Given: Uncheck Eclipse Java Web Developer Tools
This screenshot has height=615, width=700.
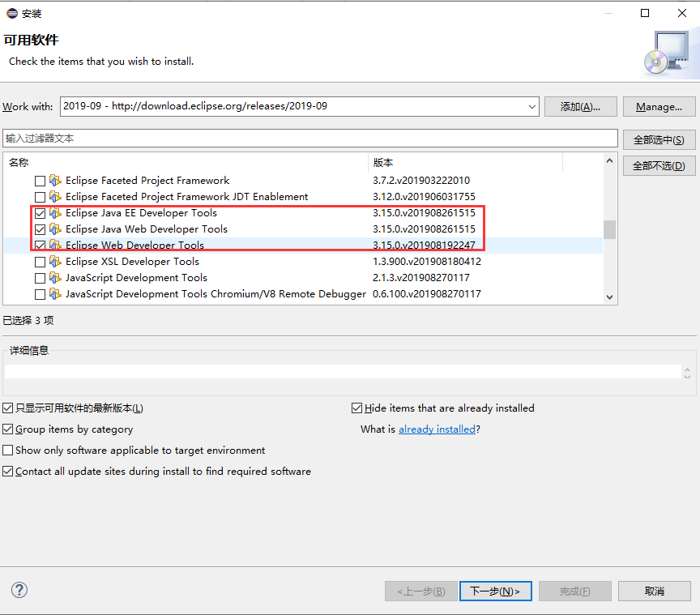Looking at the screenshot, I should pyautogui.click(x=40, y=229).
